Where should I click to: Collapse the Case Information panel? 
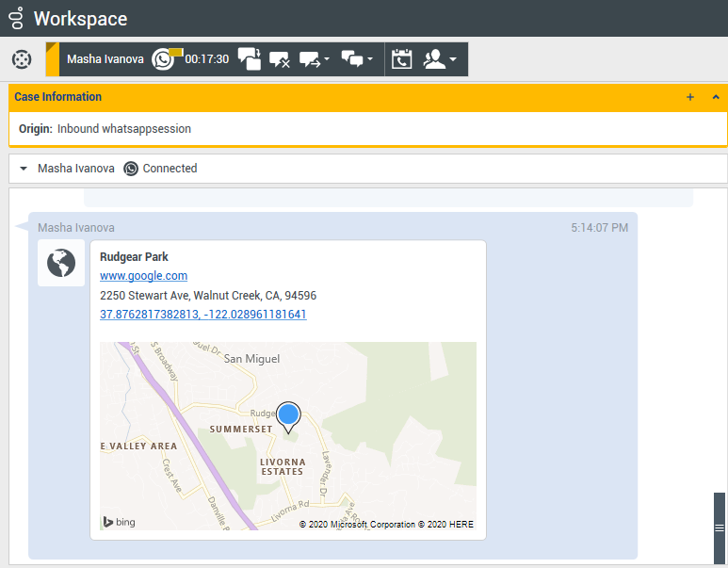(716, 97)
